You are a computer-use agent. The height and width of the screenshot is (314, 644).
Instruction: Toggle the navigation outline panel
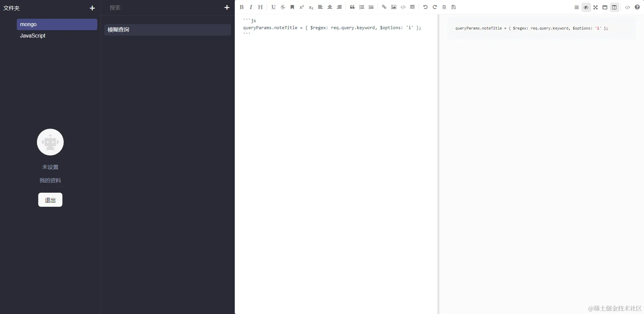point(577,7)
